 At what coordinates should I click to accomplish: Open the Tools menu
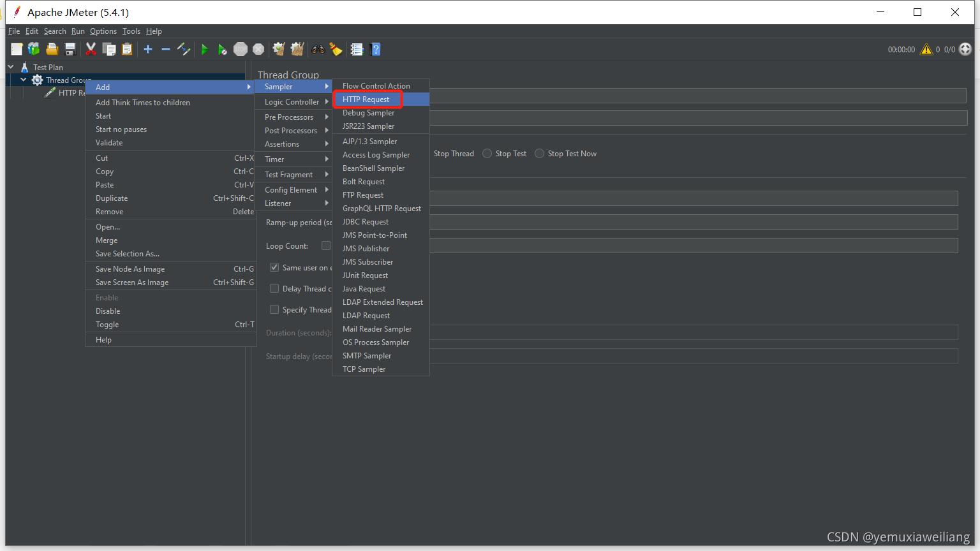(x=131, y=31)
